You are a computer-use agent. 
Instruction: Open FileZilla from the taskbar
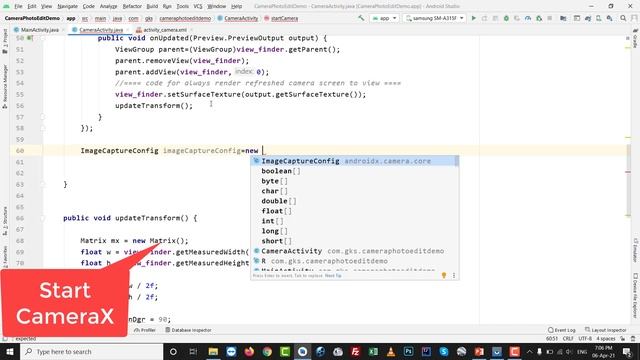[x=355, y=351]
